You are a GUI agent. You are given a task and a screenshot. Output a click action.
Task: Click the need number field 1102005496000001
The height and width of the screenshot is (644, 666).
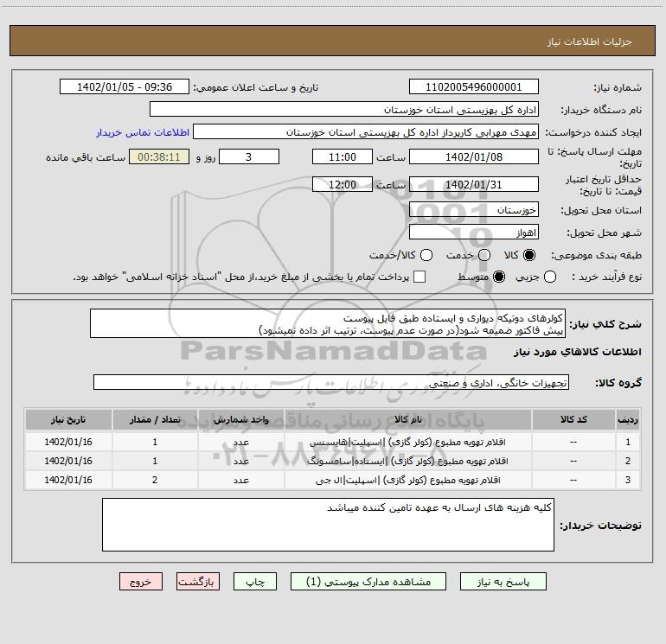tap(474, 86)
